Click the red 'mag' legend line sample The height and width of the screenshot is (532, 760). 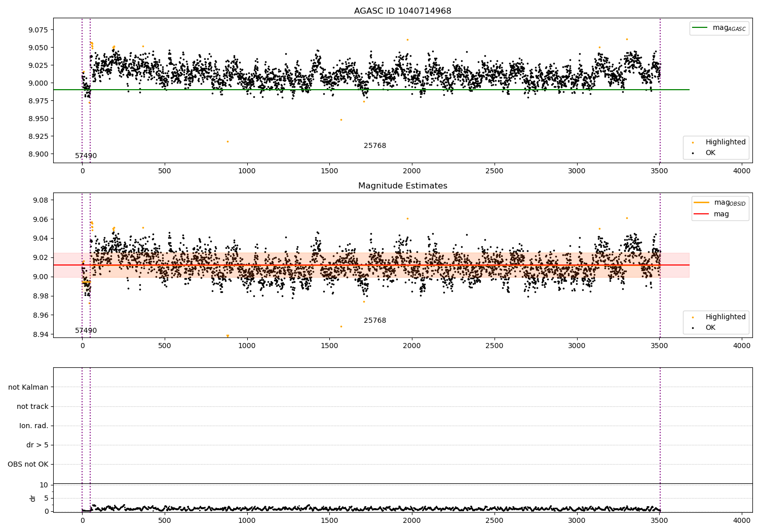702,214
